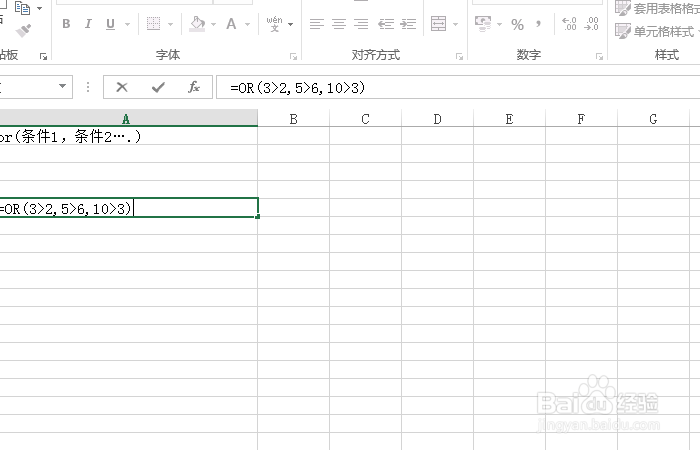The width and height of the screenshot is (700, 450).
Task: Open 套用表格格式 table formats
Action: click(x=657, y=8)
